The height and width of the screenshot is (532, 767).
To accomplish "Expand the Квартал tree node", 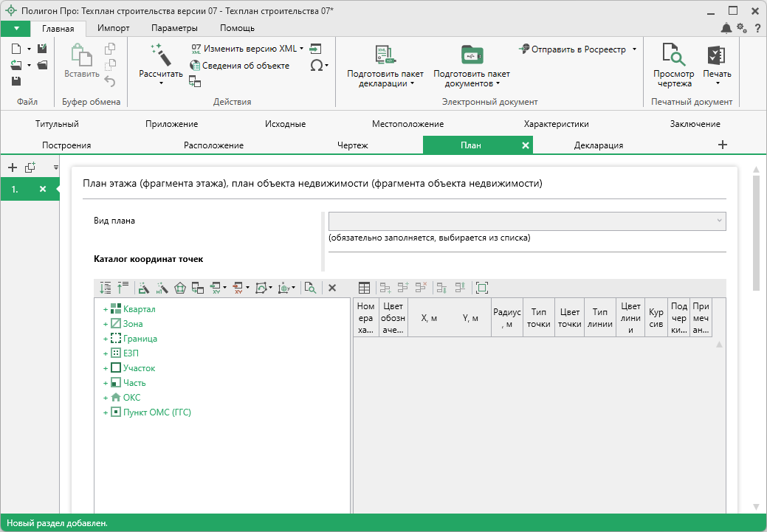I will pyautogui.click(x=106, y=309).
